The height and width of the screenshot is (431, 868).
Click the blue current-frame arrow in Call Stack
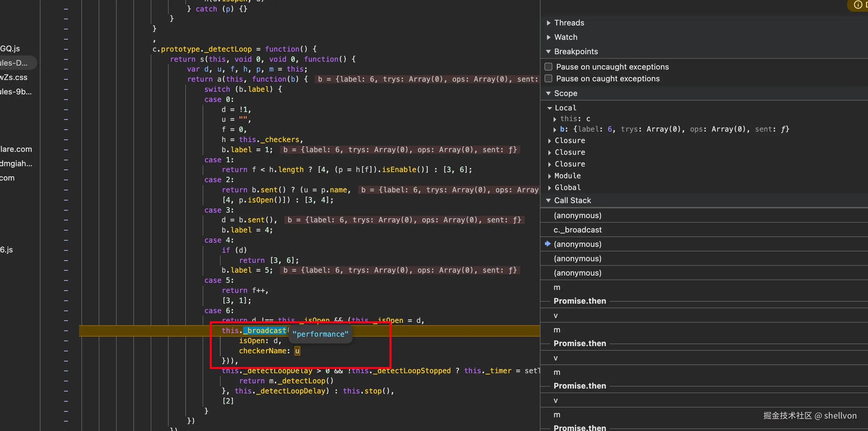click(x=547, y=244)
